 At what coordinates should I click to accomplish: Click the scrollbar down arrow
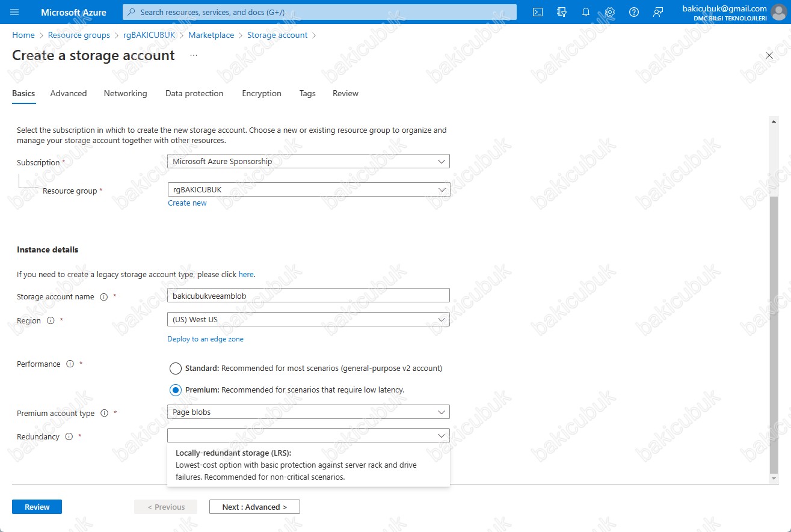(774, 478)
